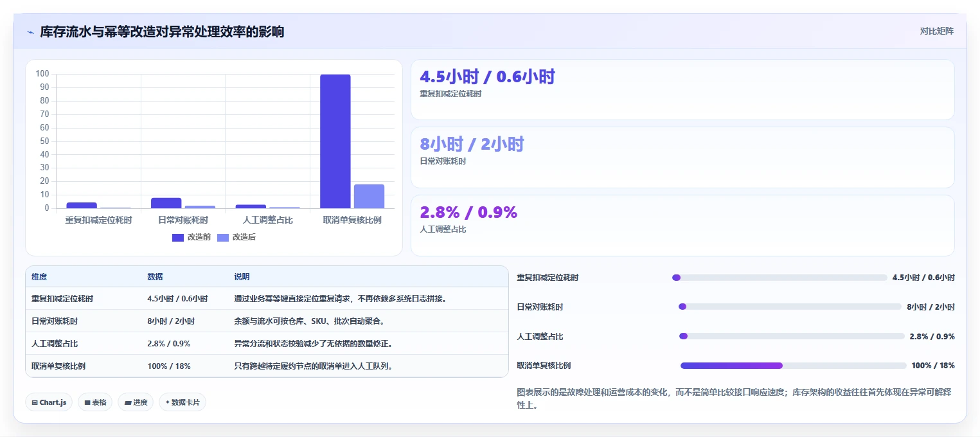Viewport: 980px width, 437px height.
Task: Click the 人工调整占比 caption in the third card
Action: [443, 229]
